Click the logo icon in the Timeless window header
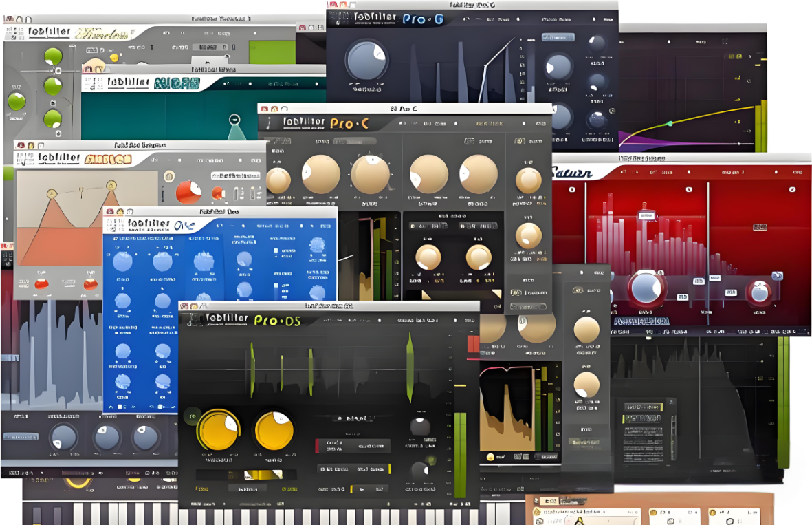The width and height of the screenshot is (812, 525). coord(14,33)
